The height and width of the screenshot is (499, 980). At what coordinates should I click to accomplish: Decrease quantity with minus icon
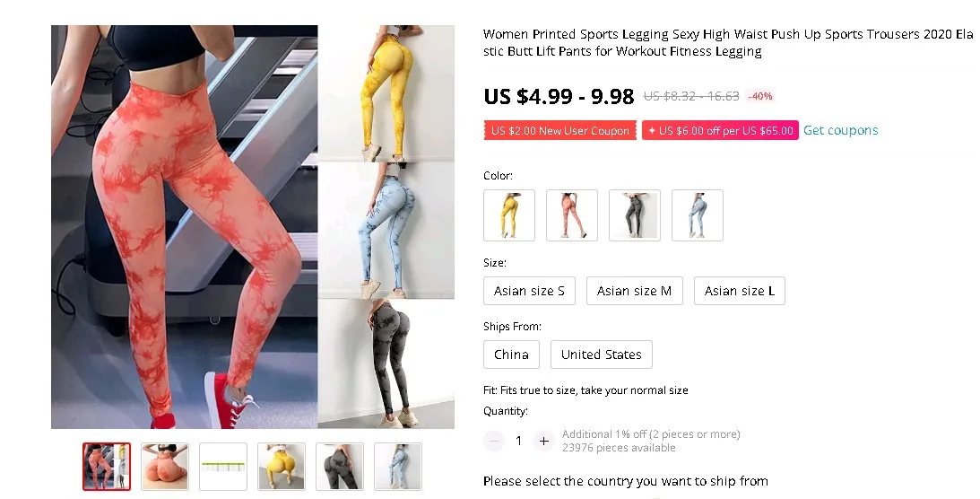point(494,441)
